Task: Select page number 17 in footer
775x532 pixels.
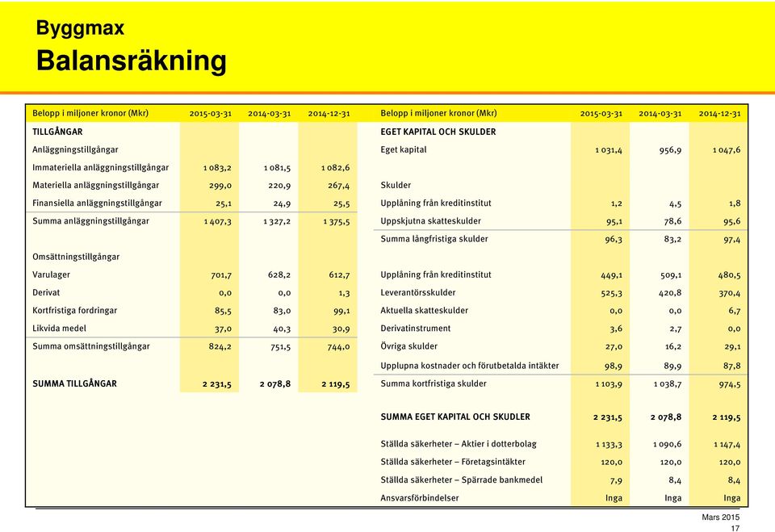Action: (735, 528)
